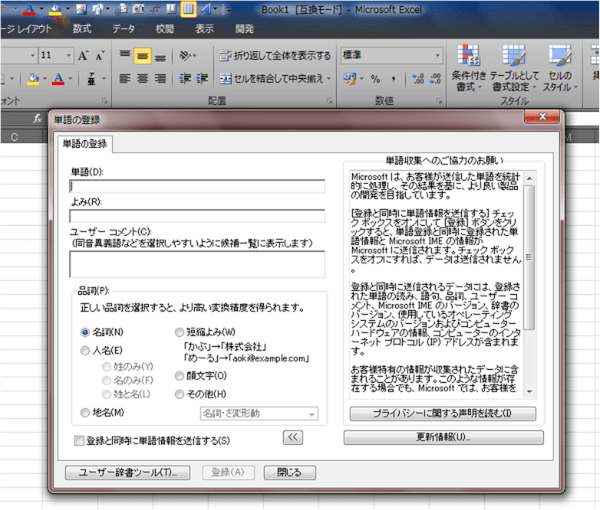Viewport: 600px width, 510px height.
Task: Open the 校閲 ribbon tab
Action: (x=165, y=29)
